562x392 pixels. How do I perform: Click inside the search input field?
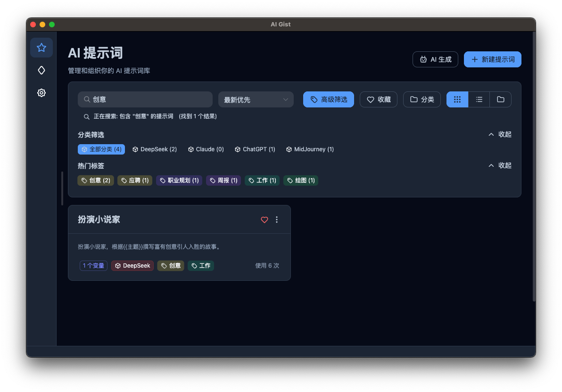point(145,99)
